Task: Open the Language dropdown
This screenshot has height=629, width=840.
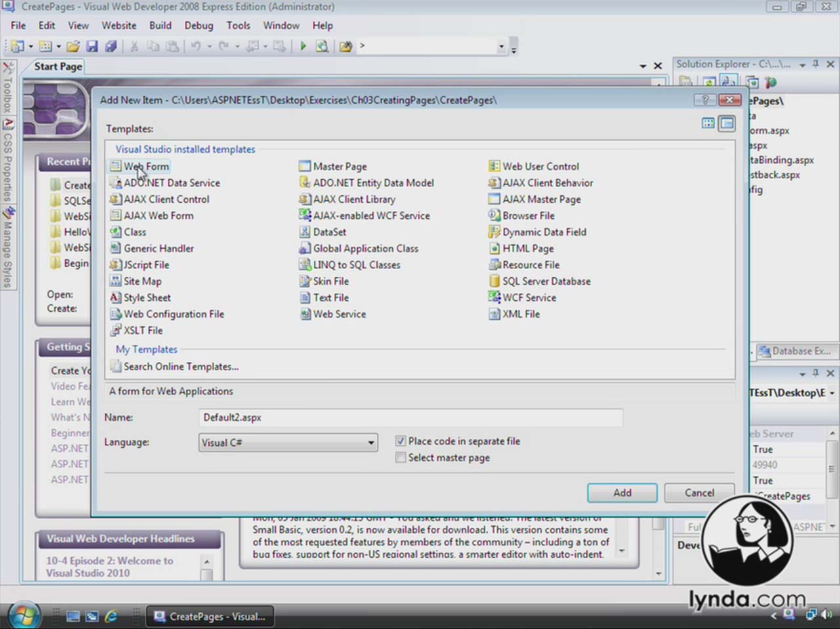Action: pos(288,443)
